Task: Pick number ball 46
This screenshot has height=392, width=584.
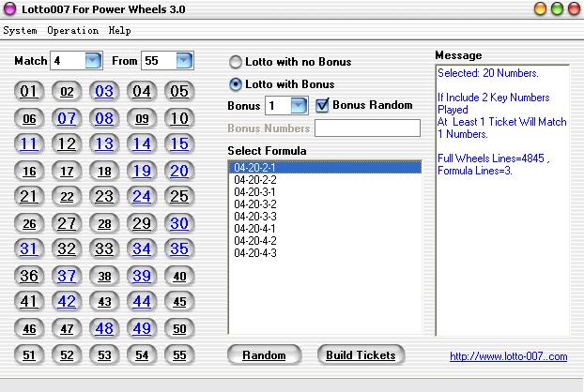Action: (x=29, y=329)
